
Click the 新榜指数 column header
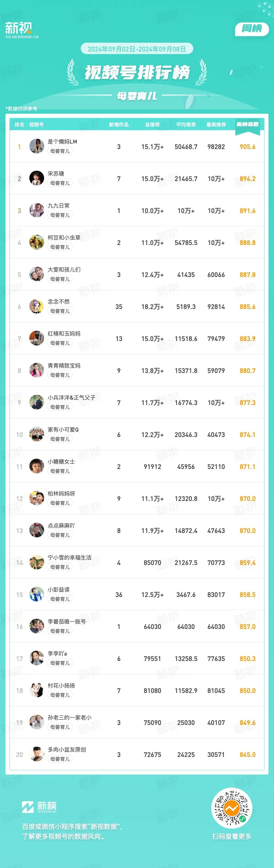click(247, 124)
